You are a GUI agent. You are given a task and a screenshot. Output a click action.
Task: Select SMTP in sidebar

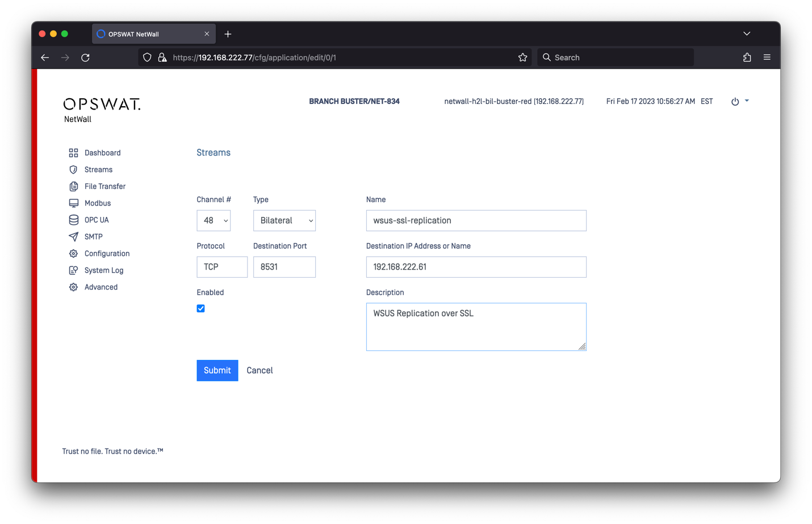[94, 237]
